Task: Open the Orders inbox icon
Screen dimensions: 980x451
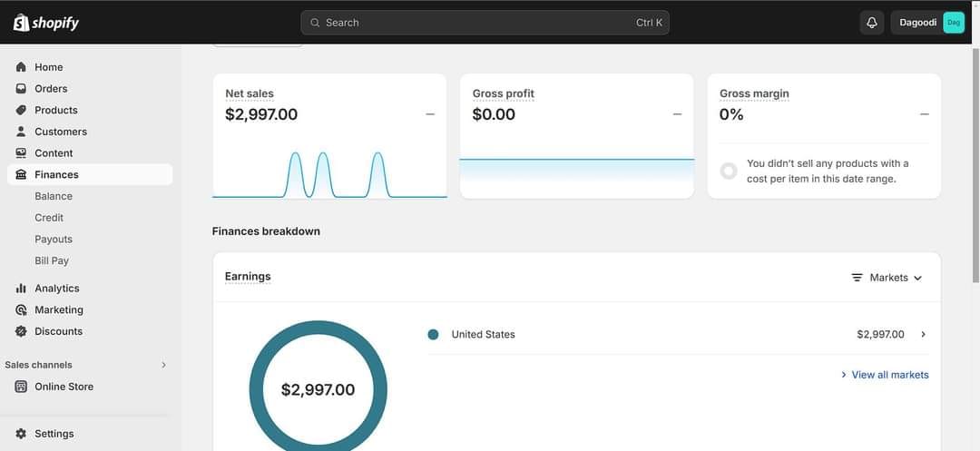Action: coord(21,89)
